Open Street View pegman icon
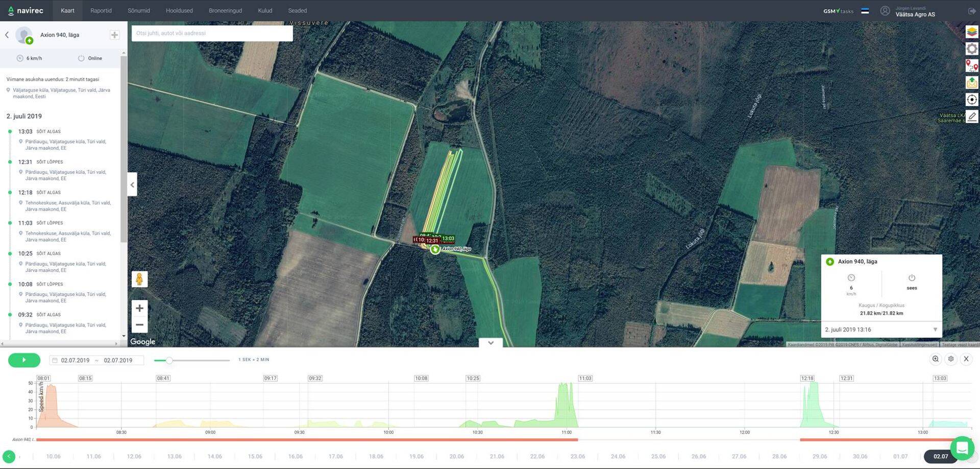 click(139, 279)
